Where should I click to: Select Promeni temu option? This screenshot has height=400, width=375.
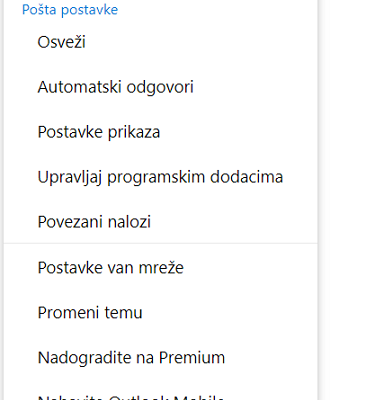point(161,313)
